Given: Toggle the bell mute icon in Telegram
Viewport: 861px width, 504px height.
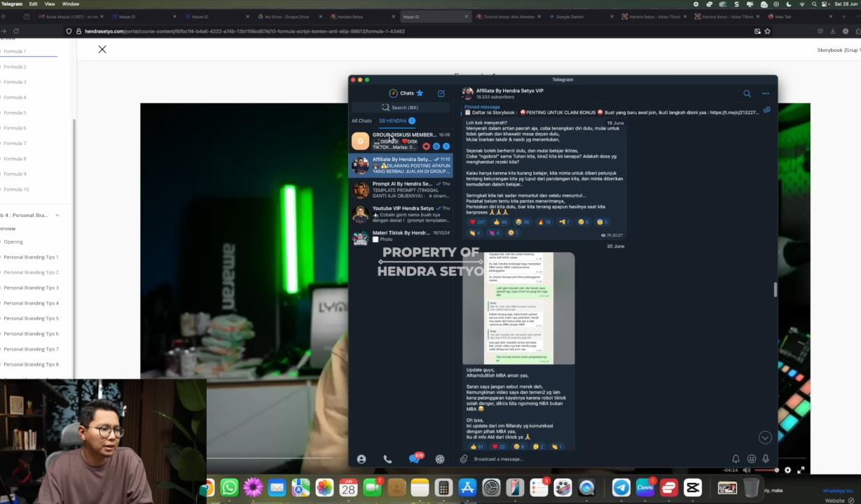Looking at the screenshot, I should 736,459.
